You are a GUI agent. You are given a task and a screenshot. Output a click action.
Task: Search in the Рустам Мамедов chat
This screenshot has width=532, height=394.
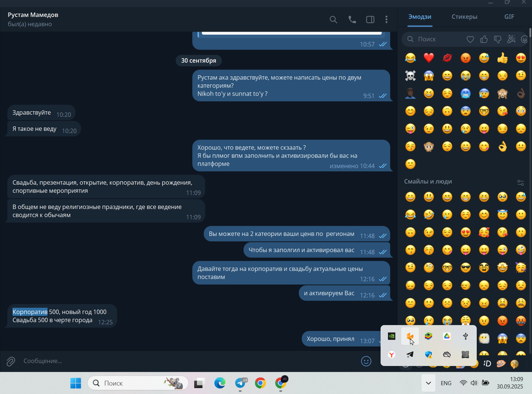point(333,20)
